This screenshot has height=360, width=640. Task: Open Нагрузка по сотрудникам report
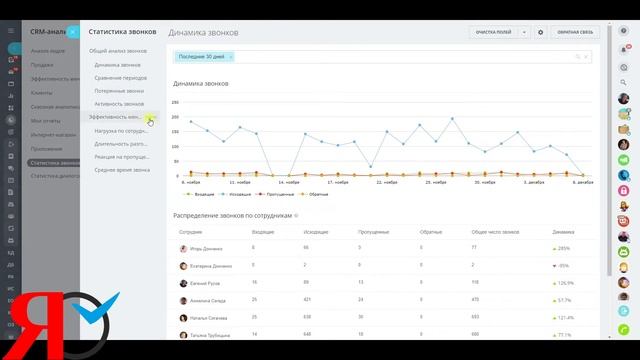pos(121,131)
